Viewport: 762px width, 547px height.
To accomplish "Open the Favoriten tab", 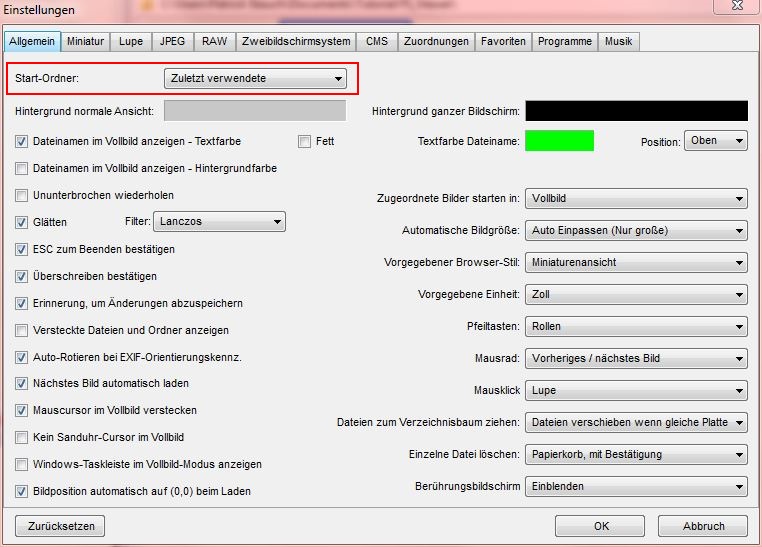I will [502, 41].
